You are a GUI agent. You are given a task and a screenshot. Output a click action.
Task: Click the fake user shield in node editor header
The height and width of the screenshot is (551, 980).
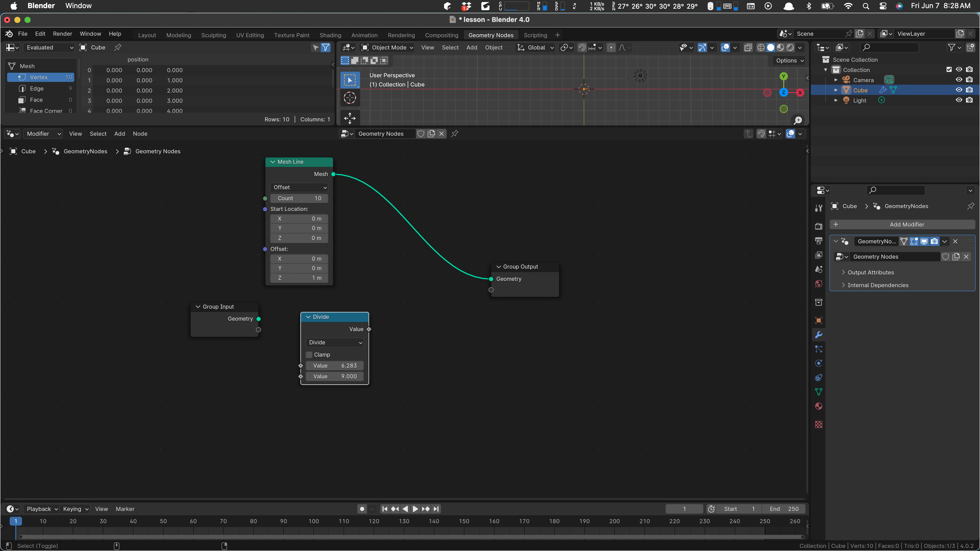(x=421, y=133)
